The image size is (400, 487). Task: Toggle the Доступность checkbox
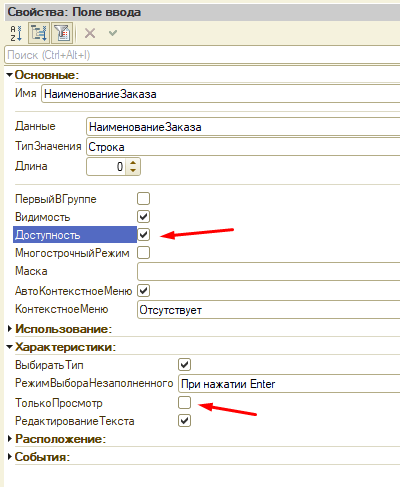tap(143, 235)
